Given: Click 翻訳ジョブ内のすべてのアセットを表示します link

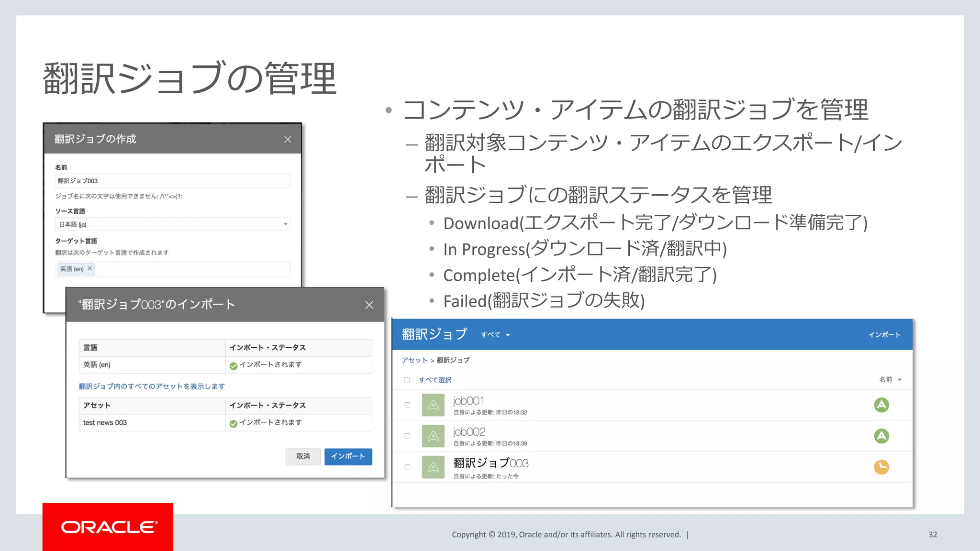Looking at the screenshot, I should click(152, 386).
